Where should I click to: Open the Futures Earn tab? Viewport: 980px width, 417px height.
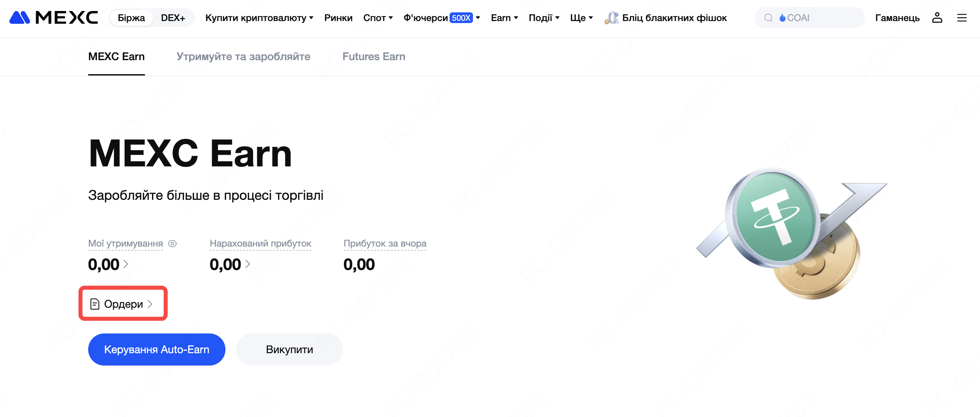[373, 56]
